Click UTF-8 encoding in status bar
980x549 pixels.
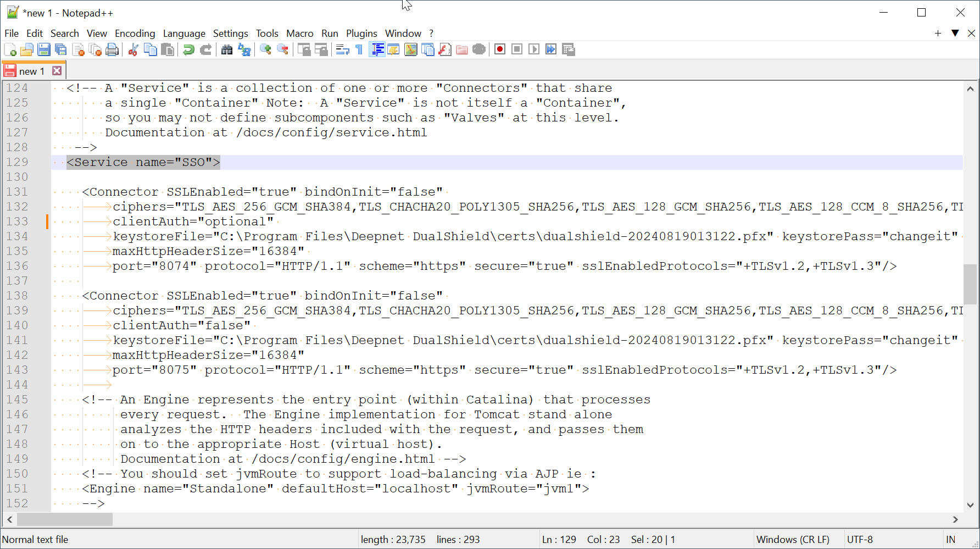click(x=860, y=539)
